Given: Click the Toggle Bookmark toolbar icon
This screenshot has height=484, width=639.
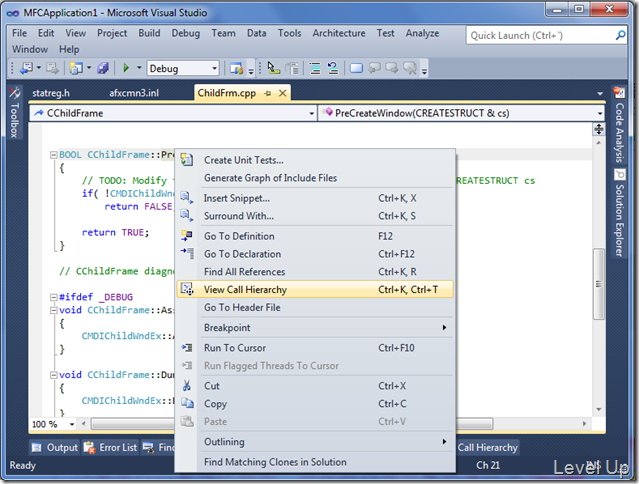Looking at the screenshot, I should (356, 68).
